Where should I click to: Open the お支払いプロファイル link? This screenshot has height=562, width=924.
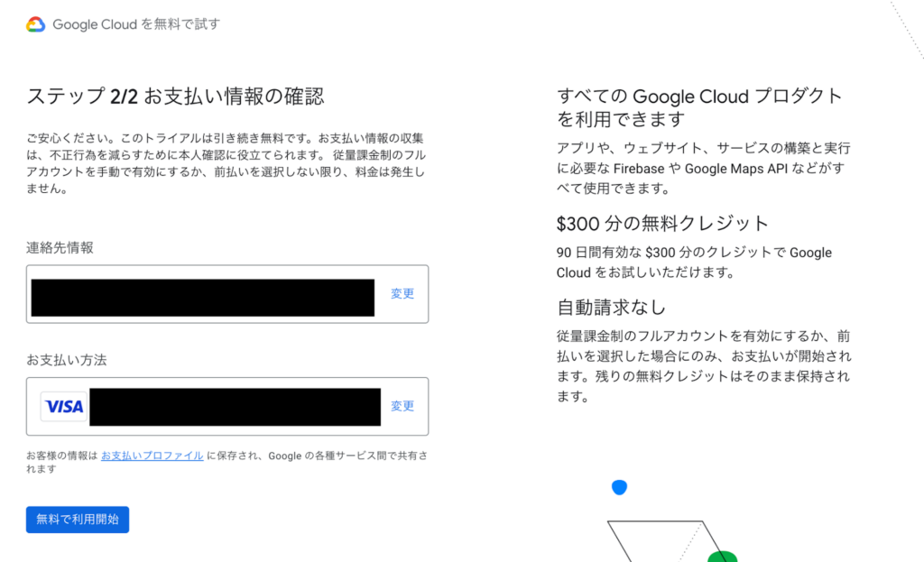[x=152, y=456]
